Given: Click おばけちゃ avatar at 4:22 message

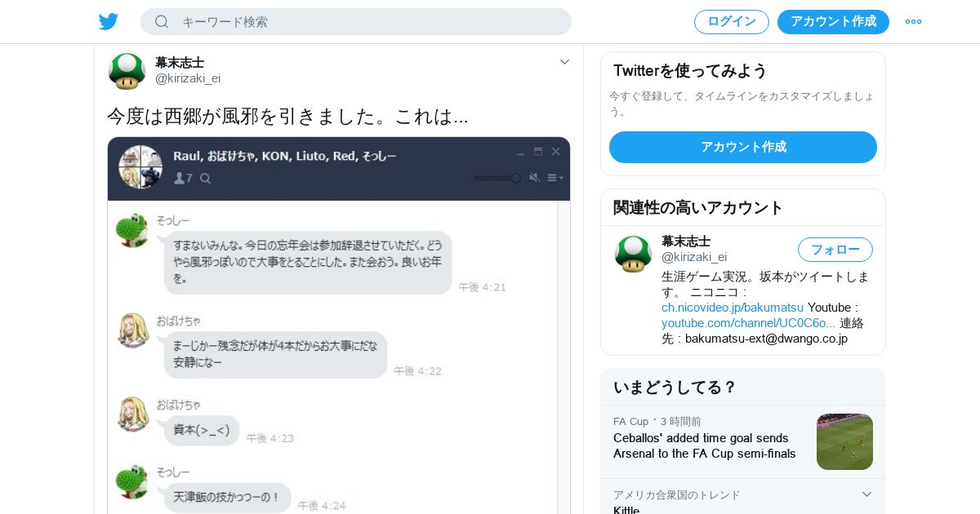Looking at the screenshot, I should pyautogui.click(x=133, y=330).
